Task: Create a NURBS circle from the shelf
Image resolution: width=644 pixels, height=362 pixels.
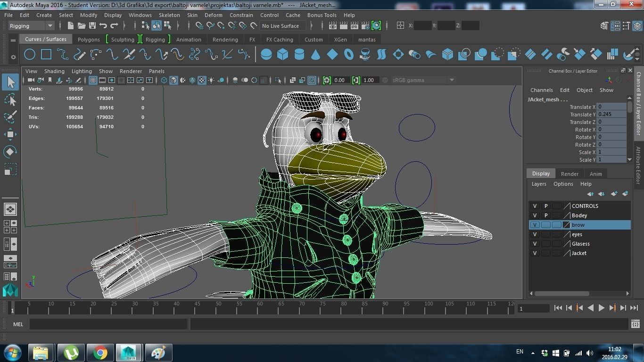Action: tap(30, 55)
